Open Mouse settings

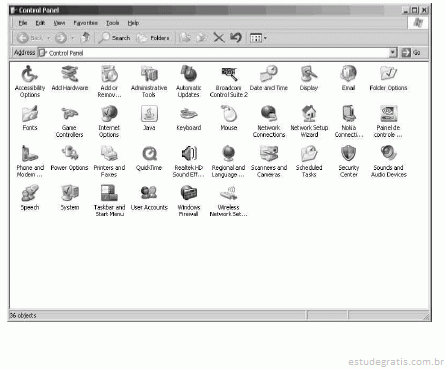pos(229,118)
